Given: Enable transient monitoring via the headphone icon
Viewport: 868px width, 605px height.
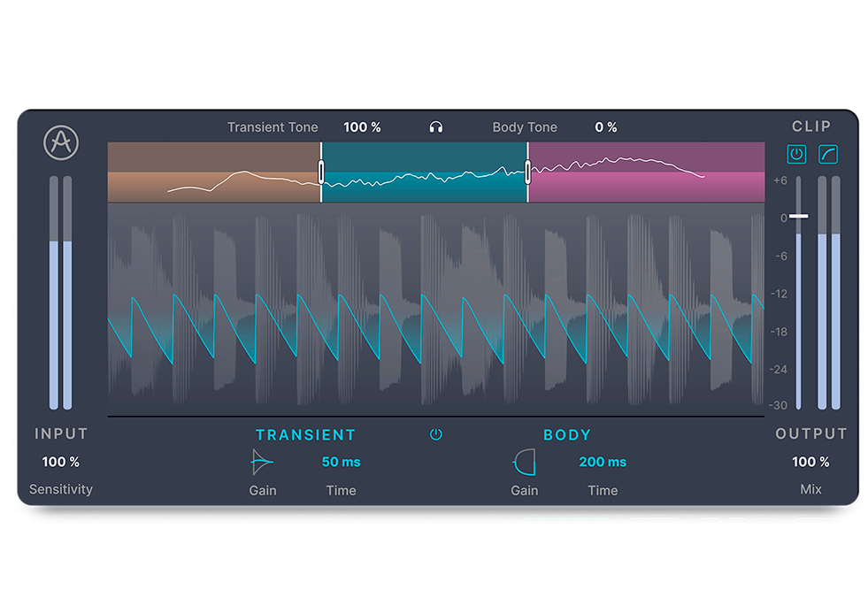Looking at the screenshot, I should [436, 126].
